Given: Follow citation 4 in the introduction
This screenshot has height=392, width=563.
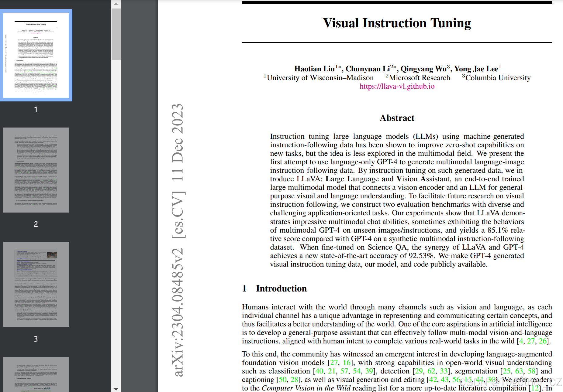Looking at the screenshot, I should tap(521, 341).
